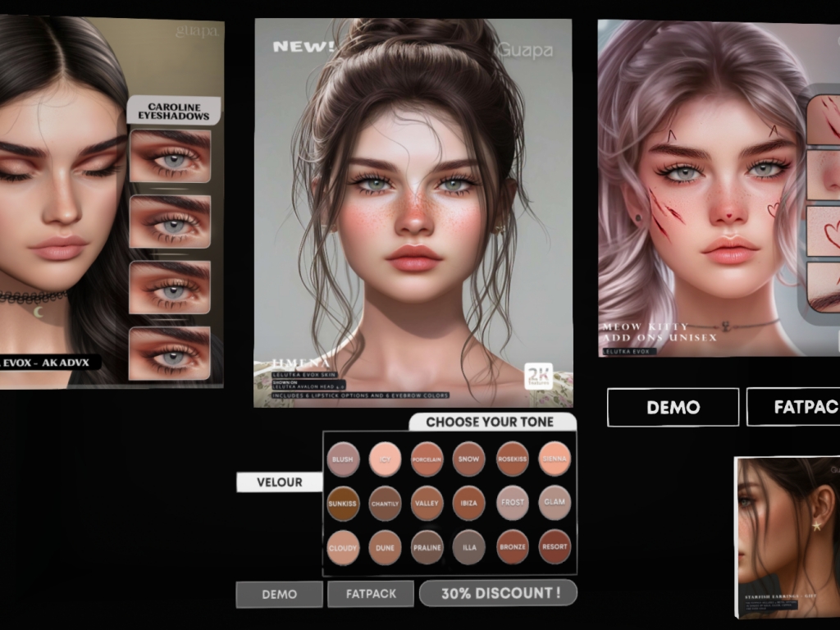
Task: Click the DEMO button under Meow Kitty
Action: (x=673, y=407)
